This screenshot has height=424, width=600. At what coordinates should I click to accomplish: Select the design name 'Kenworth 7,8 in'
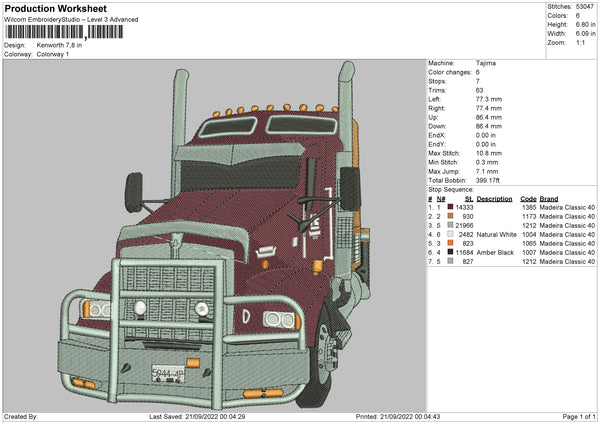[59, 45]
